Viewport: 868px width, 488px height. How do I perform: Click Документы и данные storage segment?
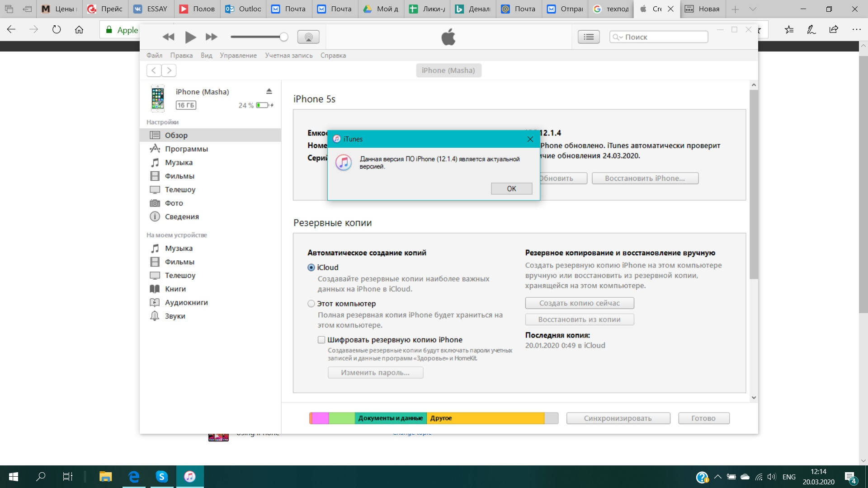point(391,418)
